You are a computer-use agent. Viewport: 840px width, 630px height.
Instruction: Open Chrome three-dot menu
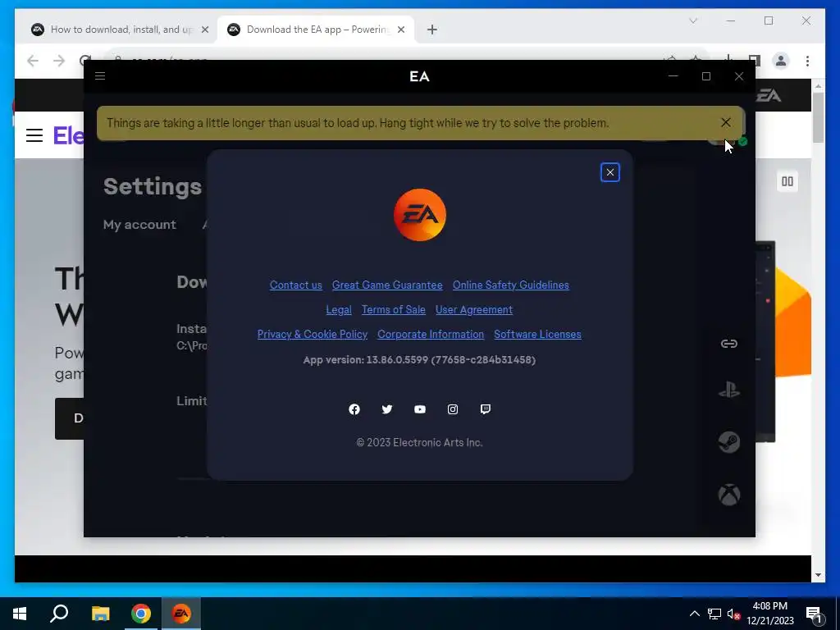pos(807,61)
